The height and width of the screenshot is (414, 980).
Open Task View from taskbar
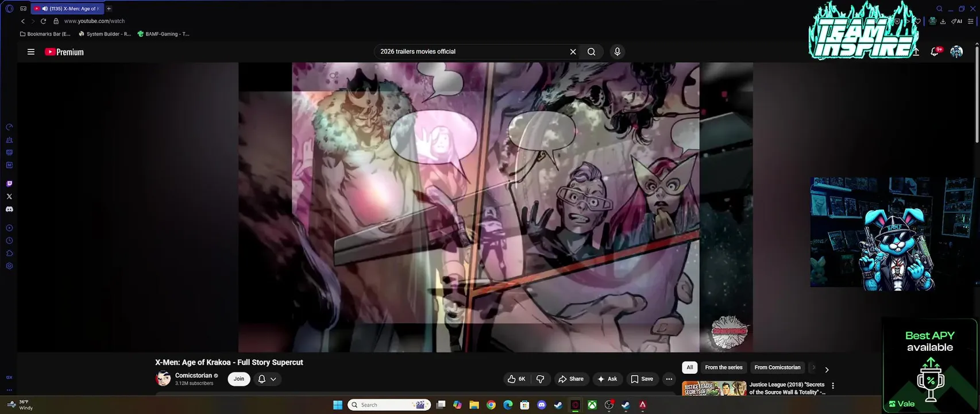441,405
